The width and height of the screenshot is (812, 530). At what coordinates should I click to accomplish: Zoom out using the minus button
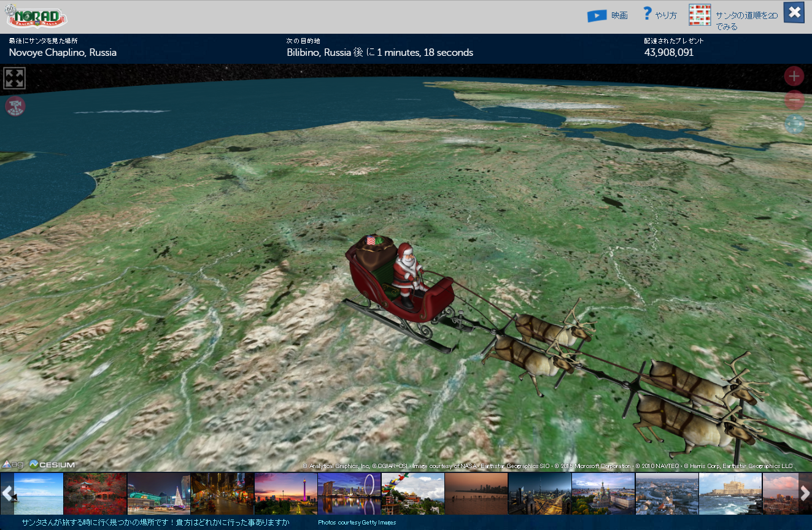794,100
